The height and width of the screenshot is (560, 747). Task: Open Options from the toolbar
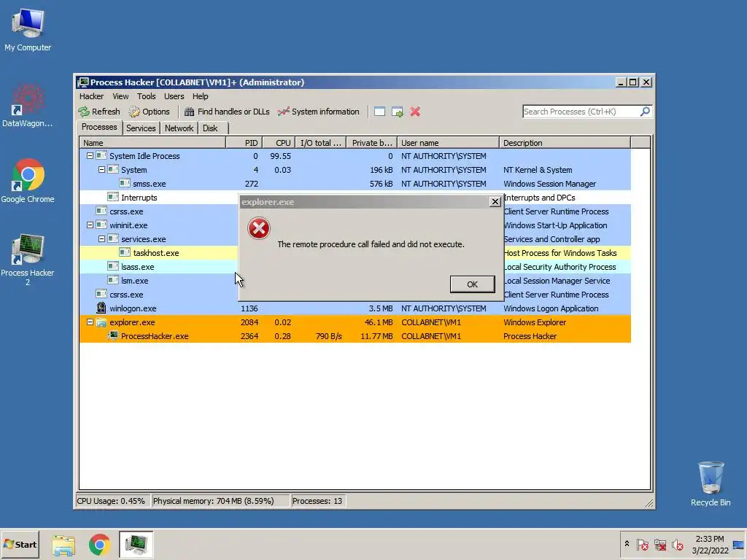[149, 112]
